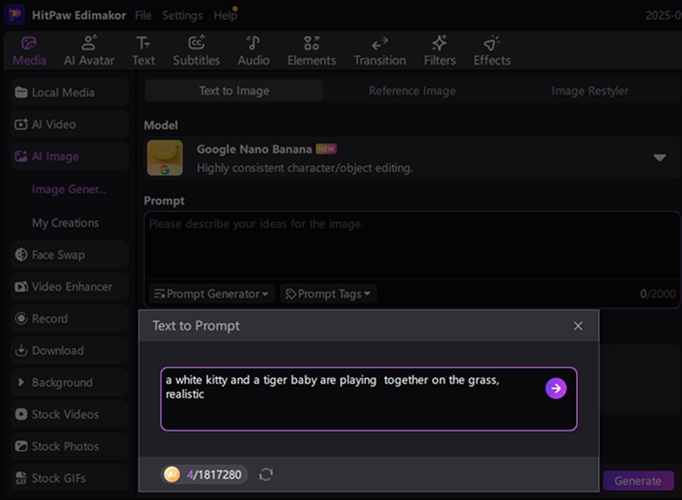This screenshot has height=500, width=682.
Task: Open the Subtitles panel
Action: pos(196,51)
